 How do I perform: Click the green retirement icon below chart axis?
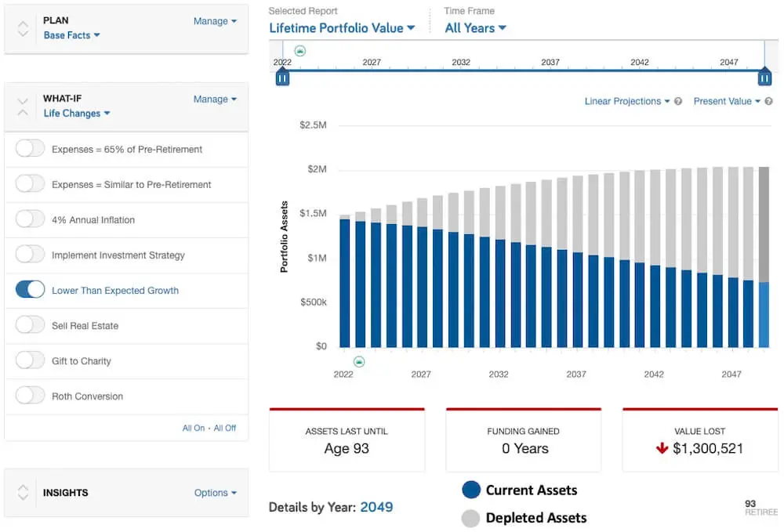(359, 361)
